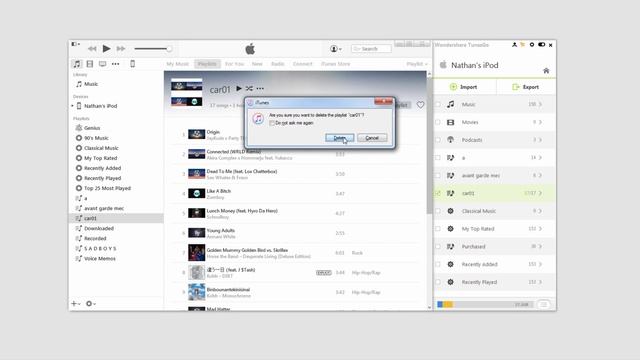Viewport: 640px width, 360px height.
Task: Click the Music note icon in TunesGo list
Action: point(451,104)
